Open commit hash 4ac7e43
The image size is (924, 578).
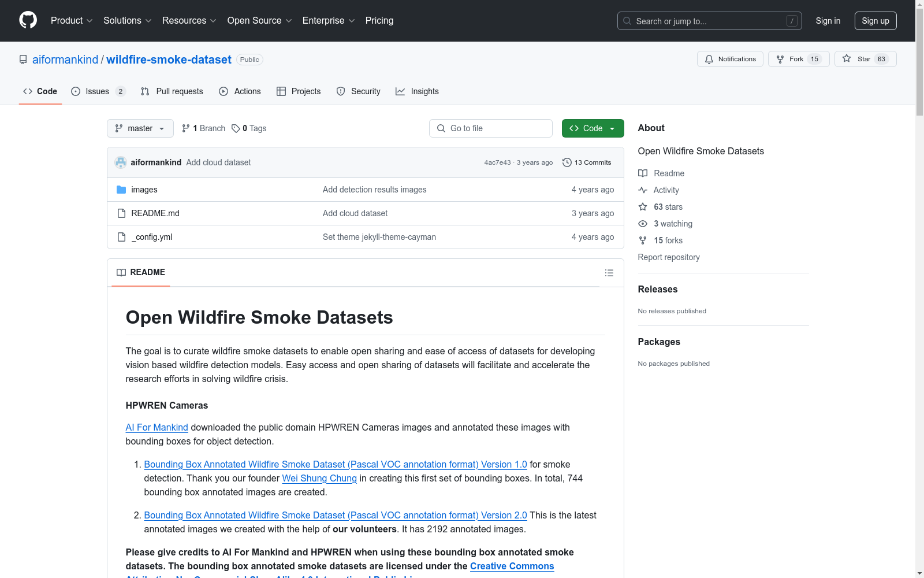(497, 162)
